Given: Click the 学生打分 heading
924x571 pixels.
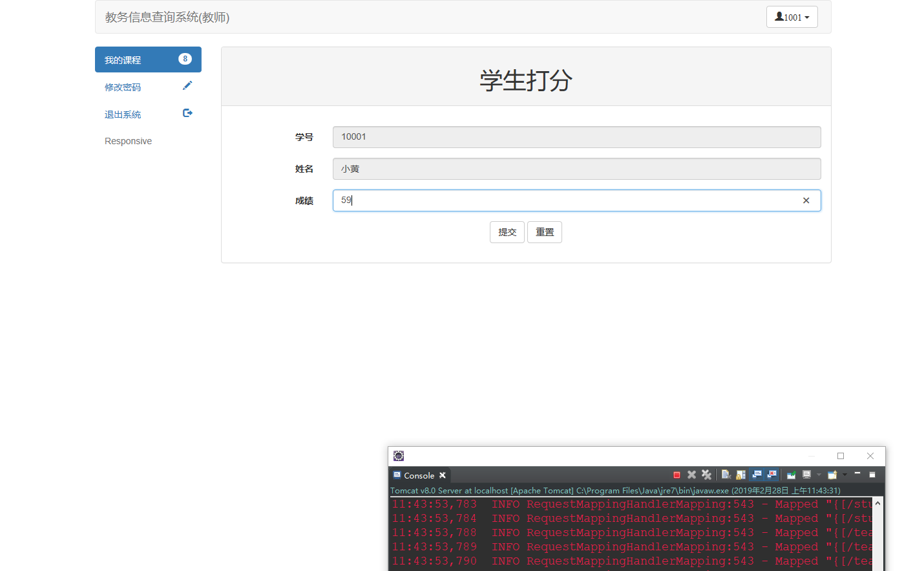Looking at the screenshot, I should tap(526, 80).
